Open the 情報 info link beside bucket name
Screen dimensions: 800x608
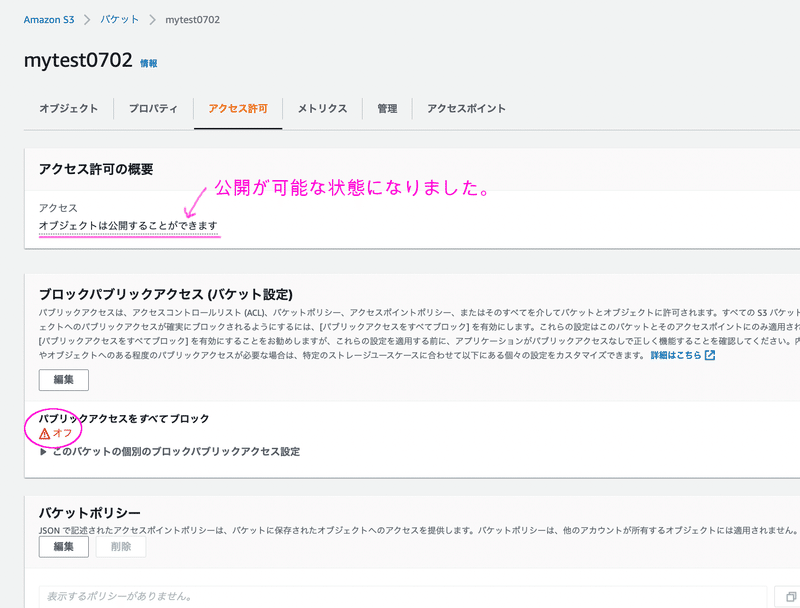pos(148,63)
